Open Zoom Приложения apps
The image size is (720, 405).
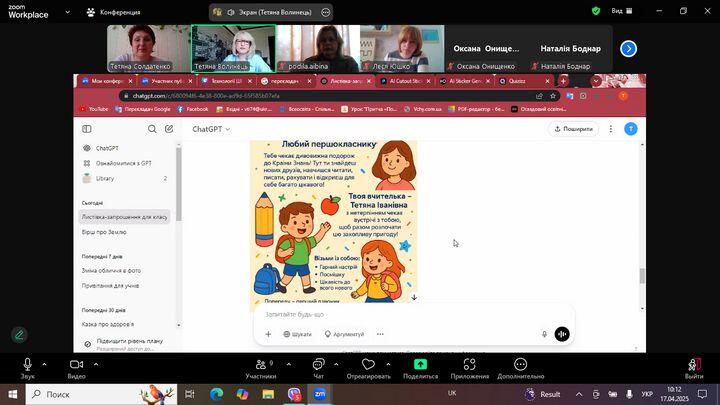point(469,368)
